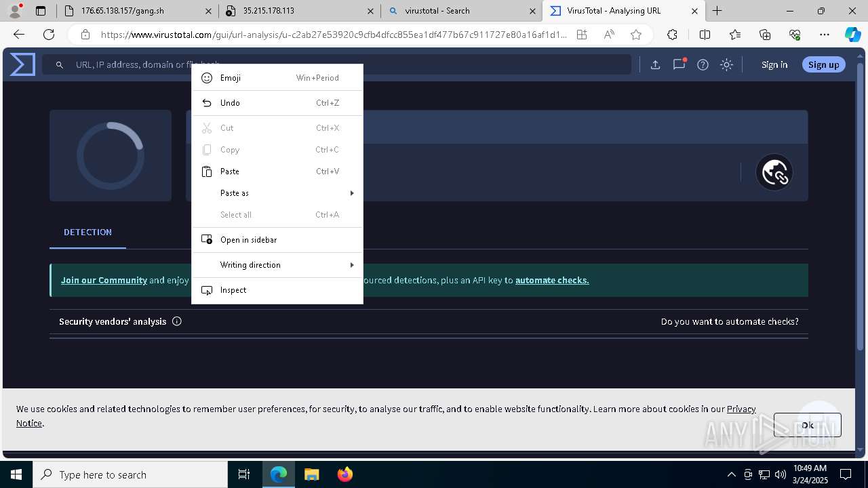Expand the Paste as submenu

(x=277, y=193)
